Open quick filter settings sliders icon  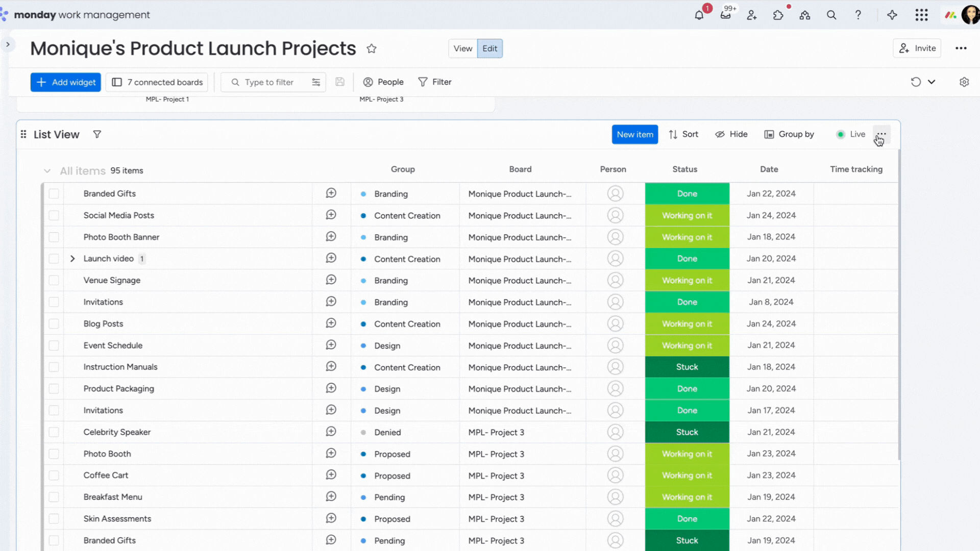click(x=316, y=82)
